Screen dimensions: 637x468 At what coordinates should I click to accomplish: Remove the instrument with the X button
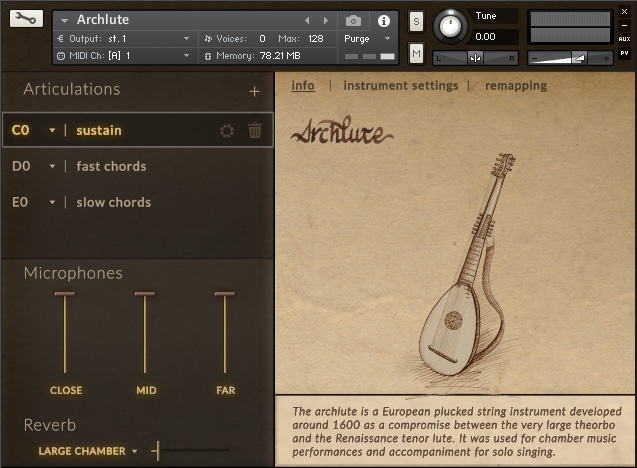(624, 11)
